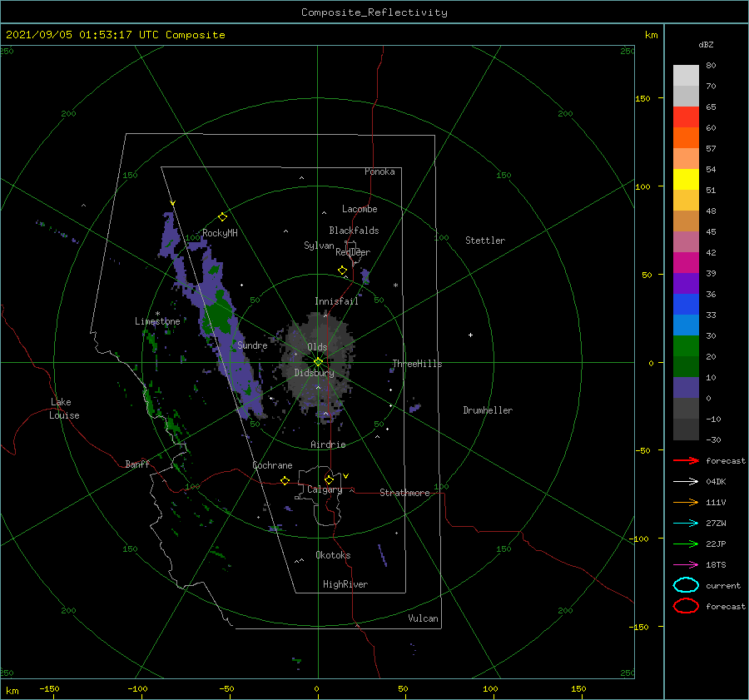749x700 pixels.
Task: Click the Banff label
Action: (x=137, y=464)
